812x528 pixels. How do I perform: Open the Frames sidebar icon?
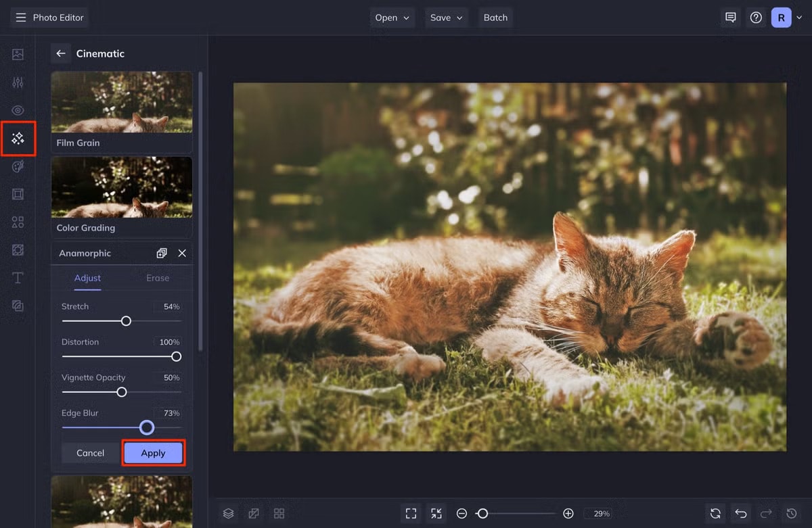tap(18, 194)
